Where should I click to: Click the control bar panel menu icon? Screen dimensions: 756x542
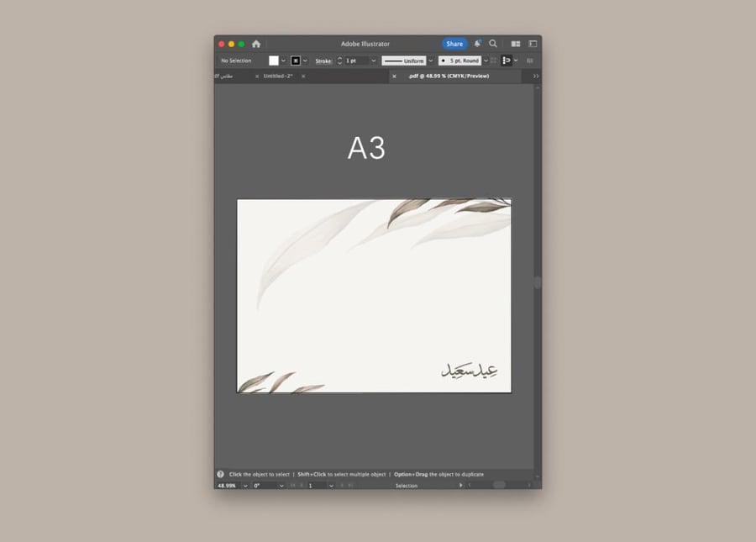(530, 61)
